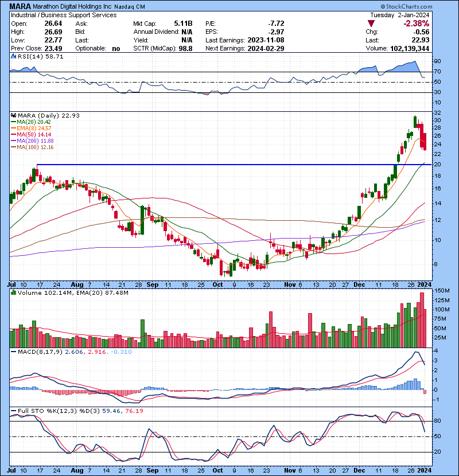Click the -2.38% percent change value
This screenshot has height=476, width=459.
tap(416, 24)
